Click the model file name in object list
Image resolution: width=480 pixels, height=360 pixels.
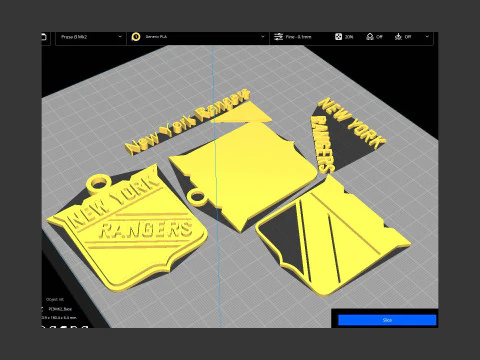coord(60,309)
